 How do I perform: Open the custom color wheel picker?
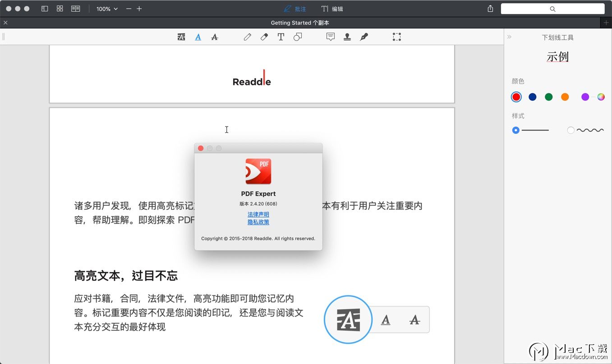point(601,97)
